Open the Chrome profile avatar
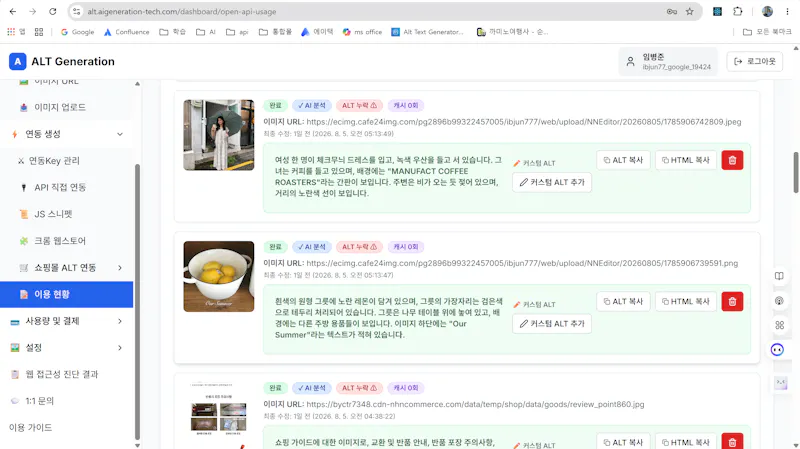Viewport: 800px width, 449px height. coord(767,11)
